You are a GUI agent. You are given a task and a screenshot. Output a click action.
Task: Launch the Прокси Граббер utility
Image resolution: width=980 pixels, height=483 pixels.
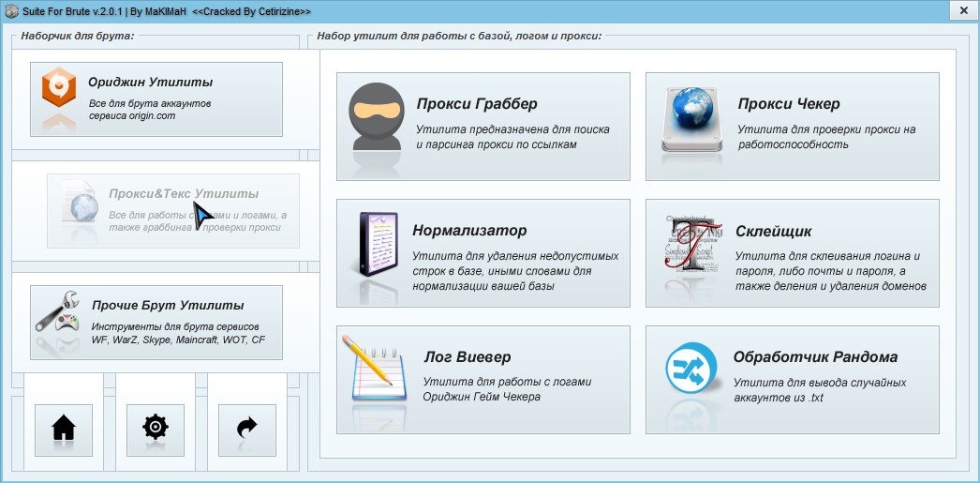click(483, 127)
